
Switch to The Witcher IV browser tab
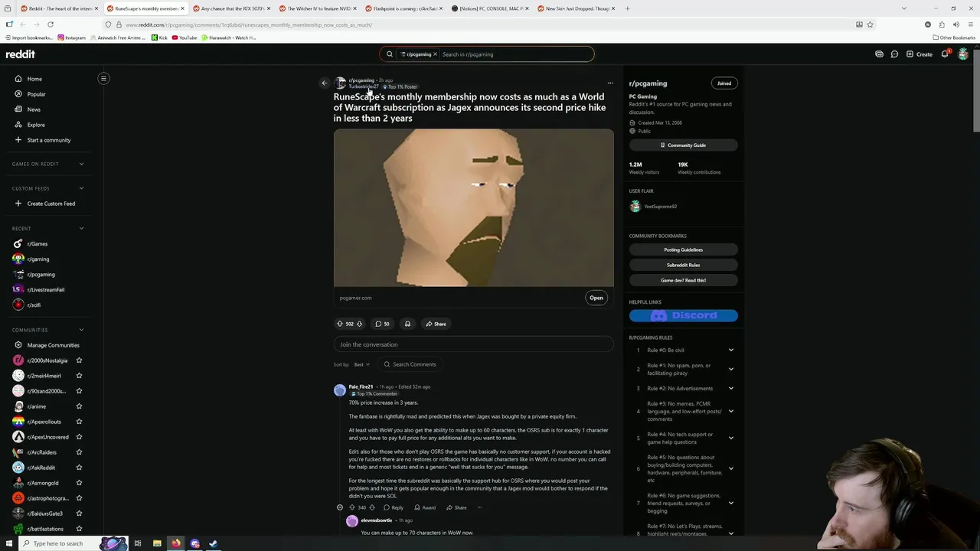318,8
